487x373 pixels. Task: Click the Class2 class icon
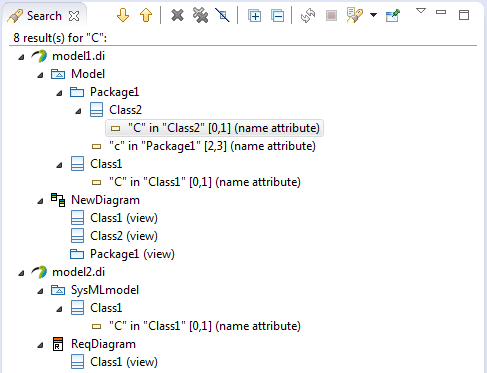[96, 110]
